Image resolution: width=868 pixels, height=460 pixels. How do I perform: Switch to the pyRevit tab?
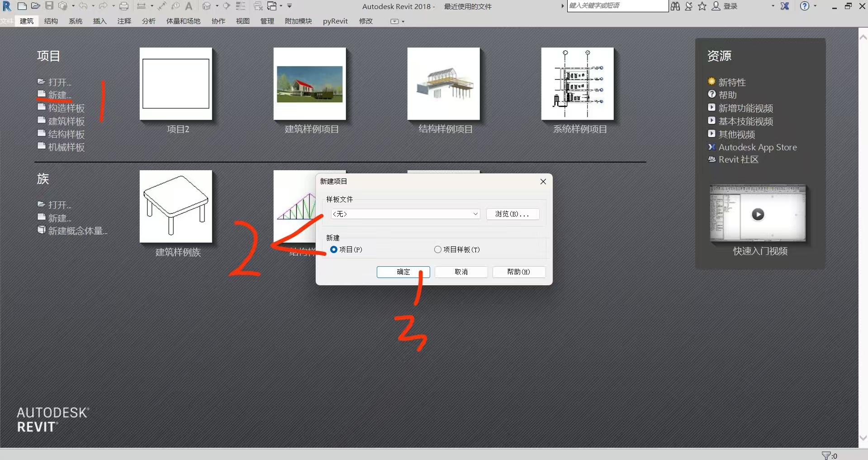pyautogui.click(x=335, y=21)
